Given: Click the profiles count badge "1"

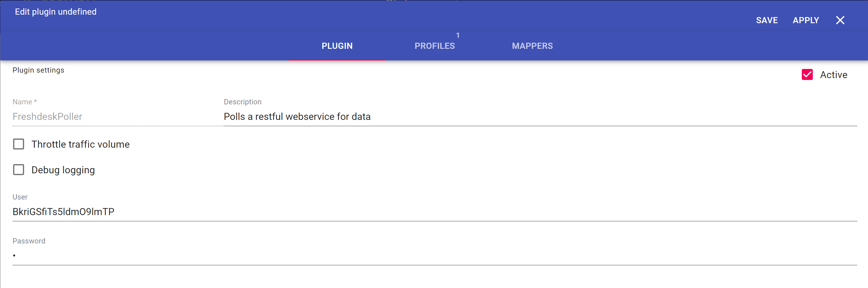Looking at the screenshot, I should click(457, 35).
